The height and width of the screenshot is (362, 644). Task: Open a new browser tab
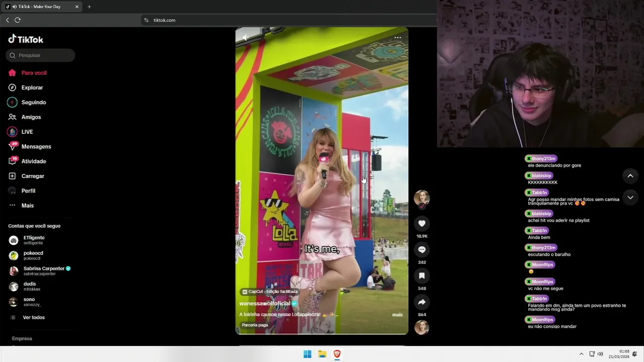click(89, 7)
